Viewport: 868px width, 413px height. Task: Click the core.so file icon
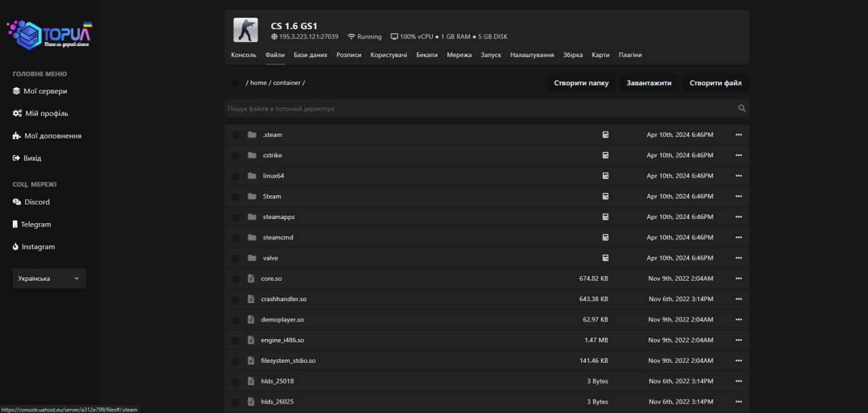coord(251,279)
